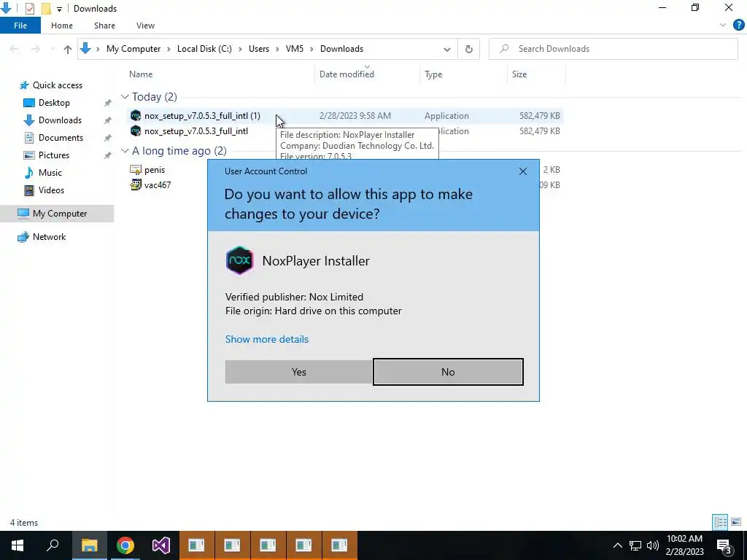Open Downloads in navigation pane
Image resolution: width=747 pixels, height=560 pixels.
60,120
